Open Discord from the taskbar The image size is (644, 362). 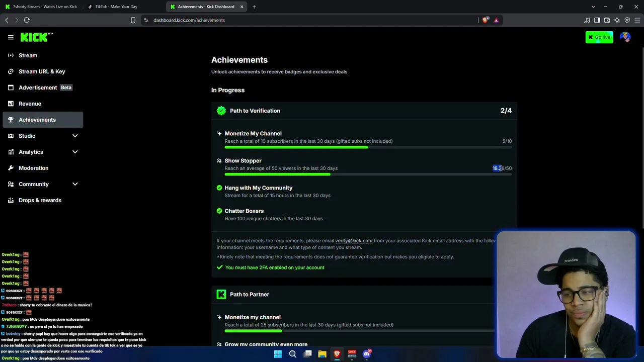(367, 354)
